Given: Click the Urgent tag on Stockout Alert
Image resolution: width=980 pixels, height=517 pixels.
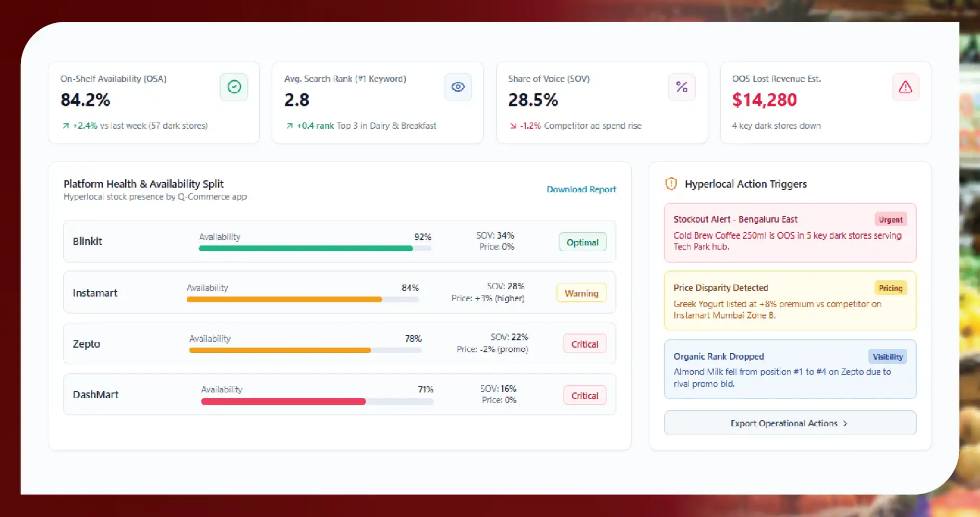Looking at the screenshot, I should click(x=890, y=219).
